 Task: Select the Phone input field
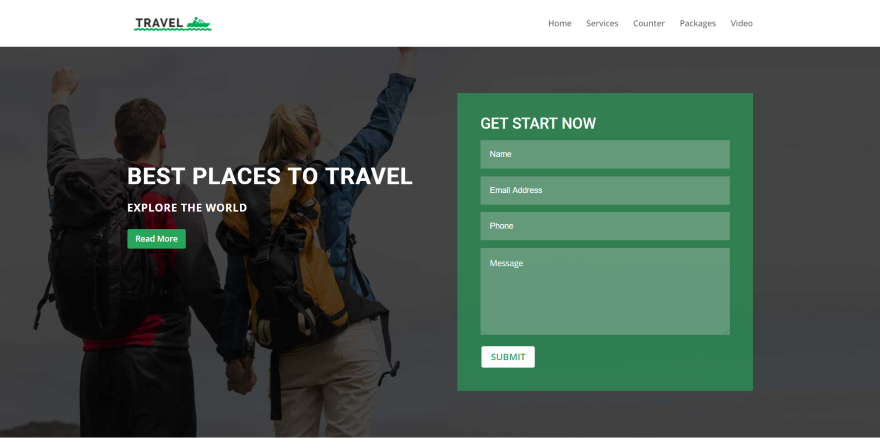click(605, 226)
